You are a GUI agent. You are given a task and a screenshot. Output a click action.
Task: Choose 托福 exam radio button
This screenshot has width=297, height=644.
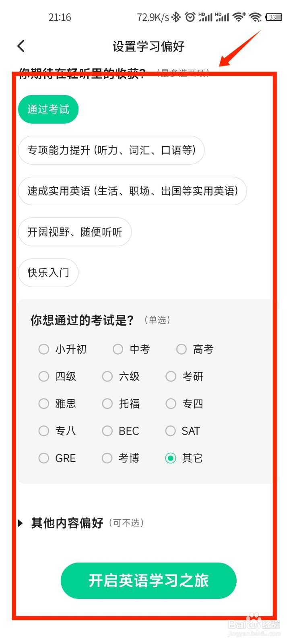point(107,404)
